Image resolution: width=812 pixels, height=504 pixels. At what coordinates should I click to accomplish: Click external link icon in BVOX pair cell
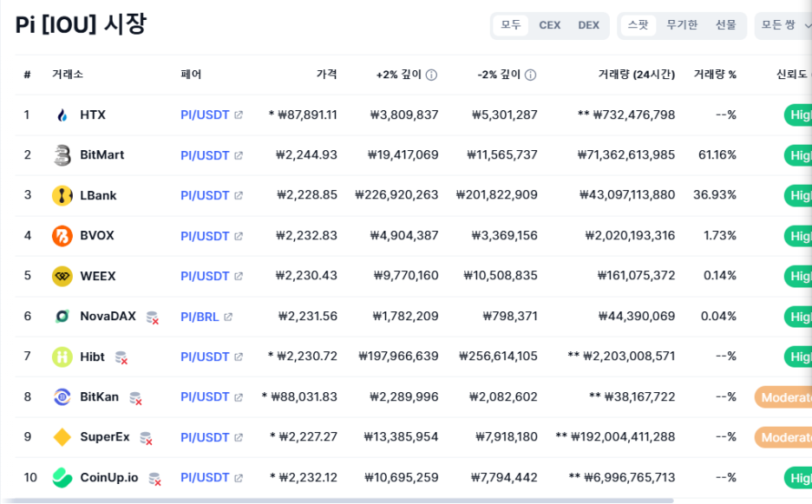(239, 236)
